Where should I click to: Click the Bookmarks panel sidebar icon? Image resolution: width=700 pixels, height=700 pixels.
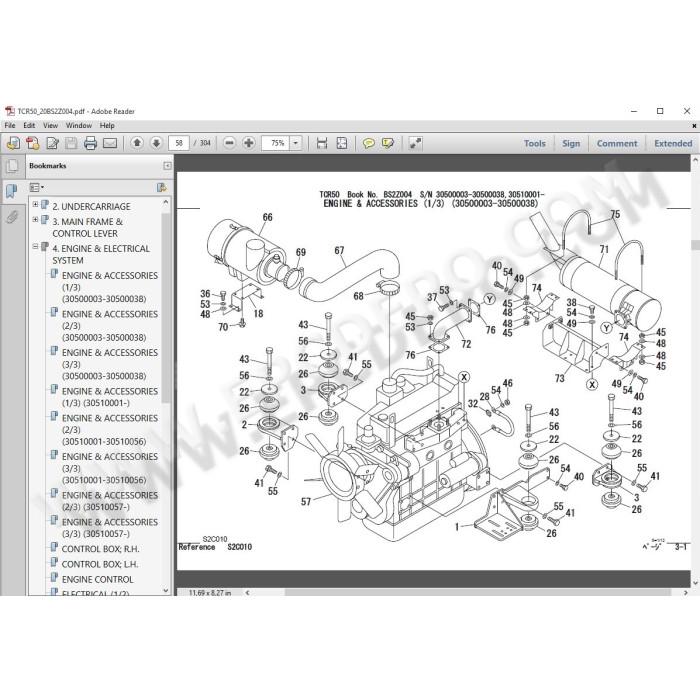(12, 191)
